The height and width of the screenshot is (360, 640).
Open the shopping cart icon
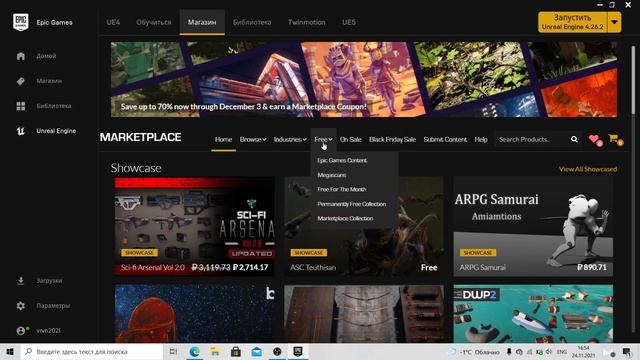pyautogui.click(x=614, y=139)
